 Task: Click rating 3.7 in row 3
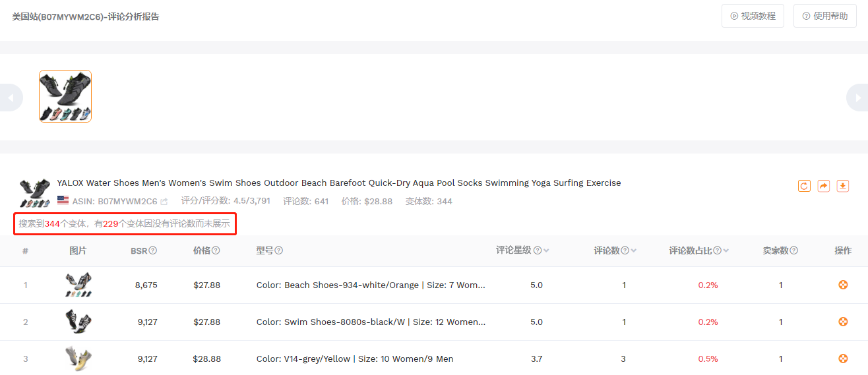coord(537,359)
